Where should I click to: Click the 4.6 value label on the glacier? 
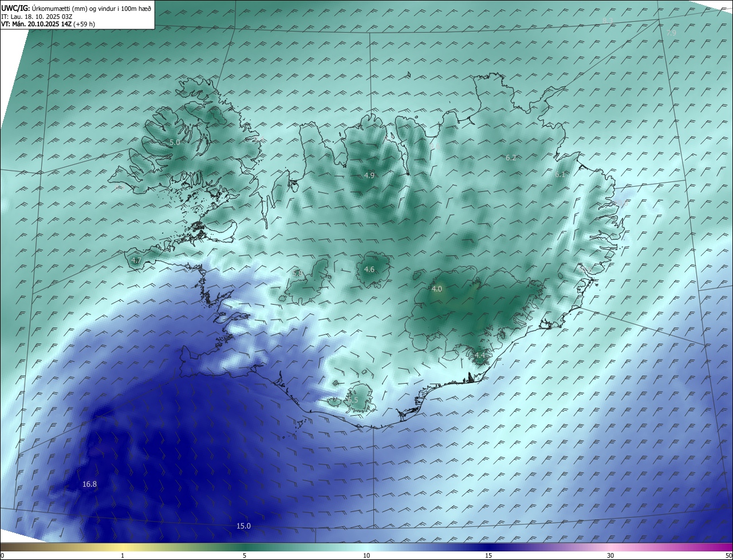coord(369,269)
